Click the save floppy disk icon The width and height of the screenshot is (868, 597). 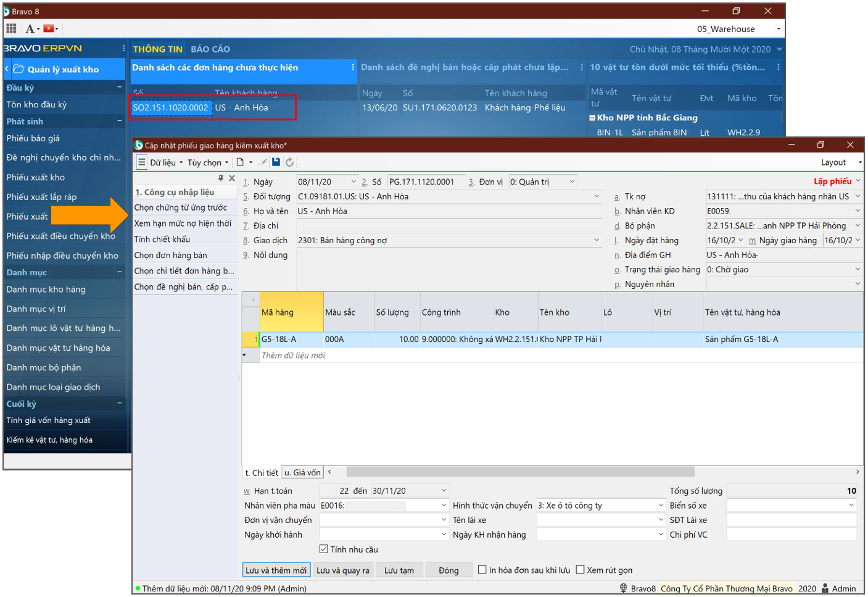(x=276, y=162)
